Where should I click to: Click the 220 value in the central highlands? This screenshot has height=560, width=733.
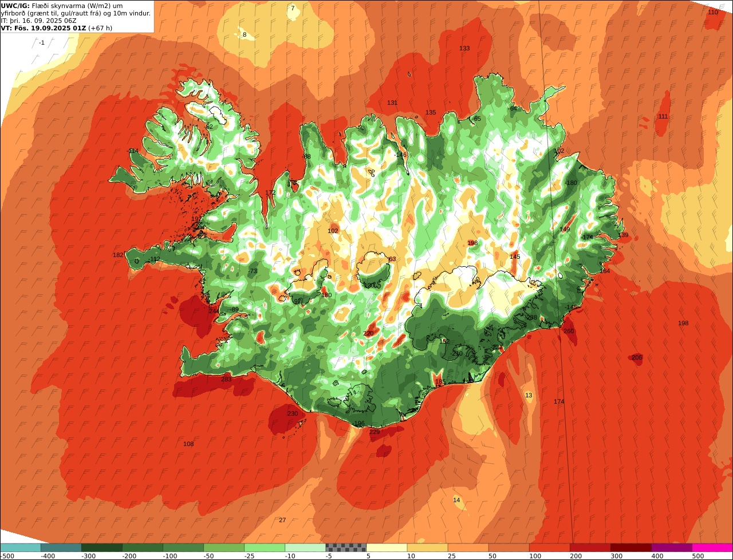coord(368,333)
